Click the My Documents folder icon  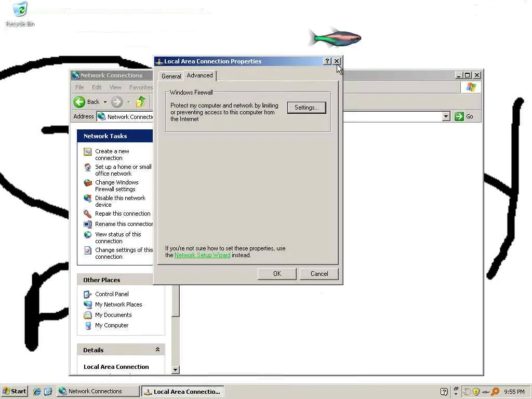coord(87,315)
